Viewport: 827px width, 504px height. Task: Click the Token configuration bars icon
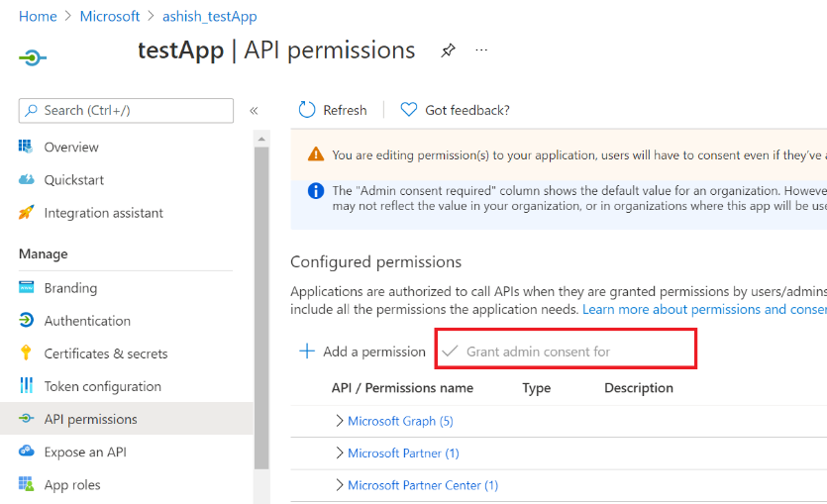[x=27, y=385]
